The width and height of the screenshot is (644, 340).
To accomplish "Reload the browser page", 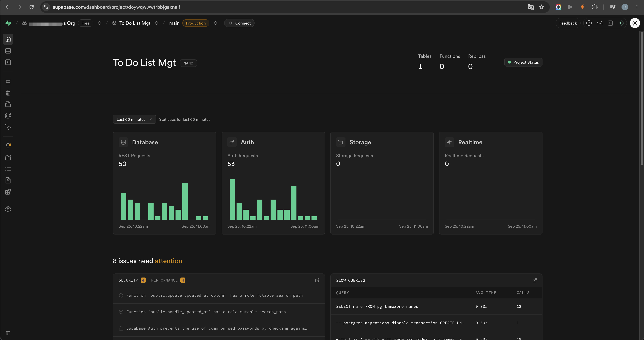I will point(32,7).
